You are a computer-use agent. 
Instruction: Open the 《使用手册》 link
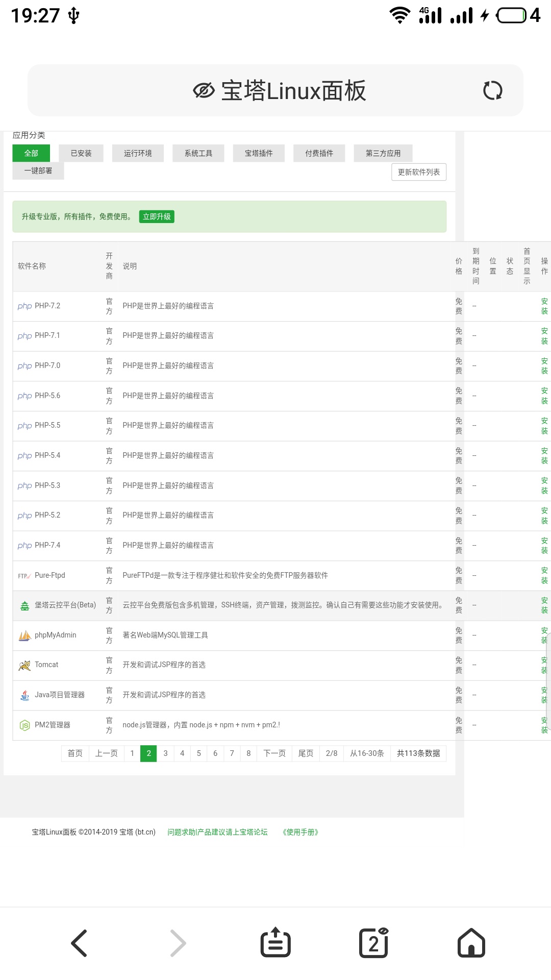pos(300,832)
